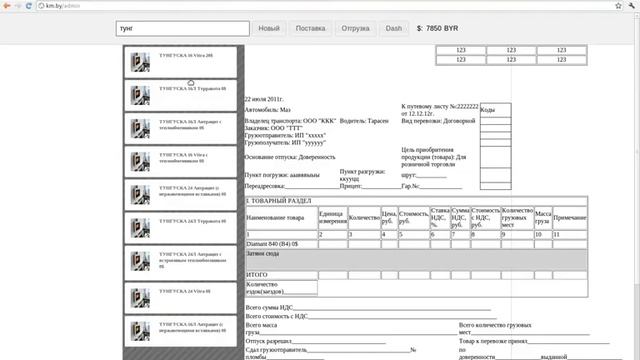Open the Поставка section
Viewport: 640px width, 360px height.
pyautogui.click(x=310, y=29)
